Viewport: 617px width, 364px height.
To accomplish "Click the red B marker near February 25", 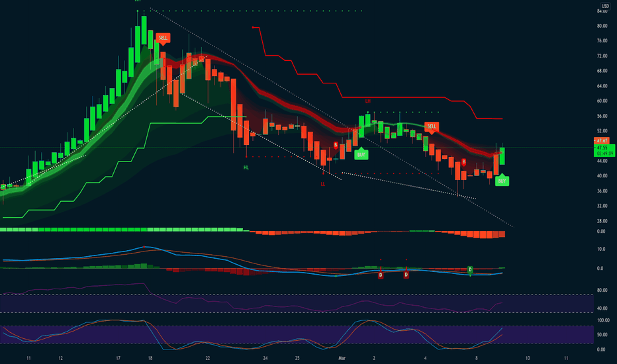I will click(336, 145).
